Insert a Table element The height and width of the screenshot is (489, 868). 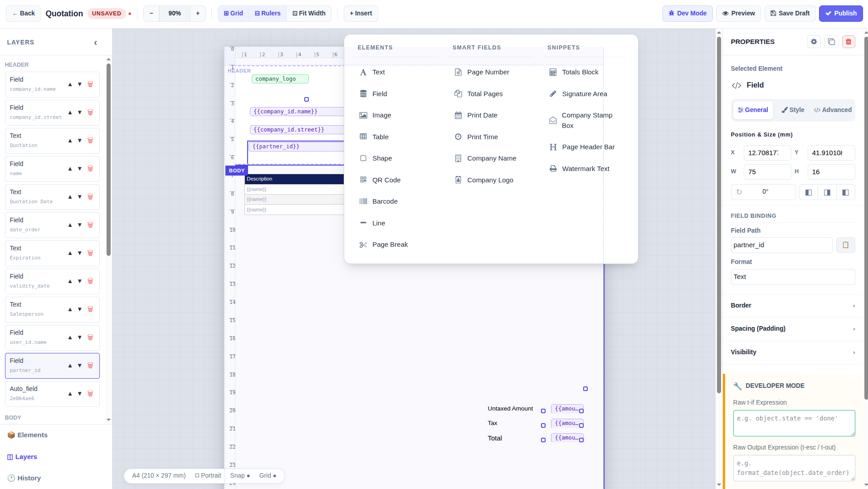click(x=375, y=137)
